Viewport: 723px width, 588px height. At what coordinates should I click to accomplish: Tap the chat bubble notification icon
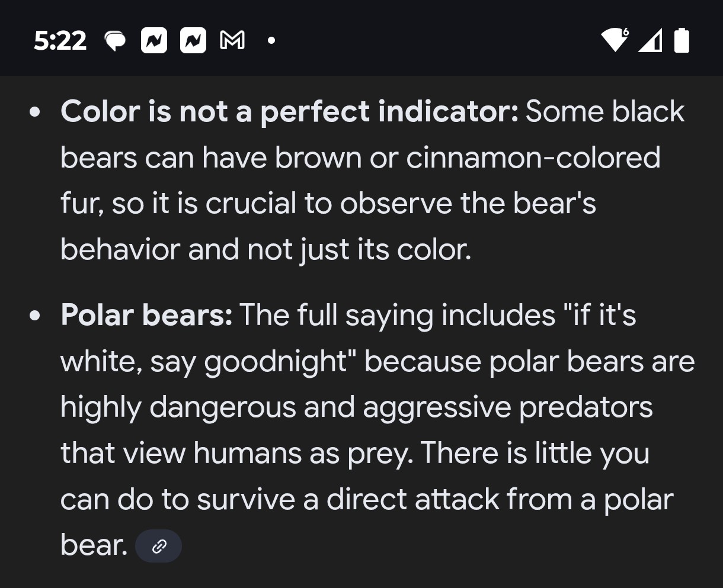coord(115,41)
